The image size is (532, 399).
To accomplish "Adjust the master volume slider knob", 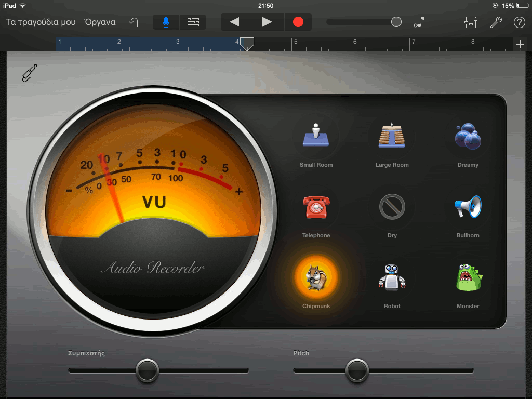I will coord(396,22).
